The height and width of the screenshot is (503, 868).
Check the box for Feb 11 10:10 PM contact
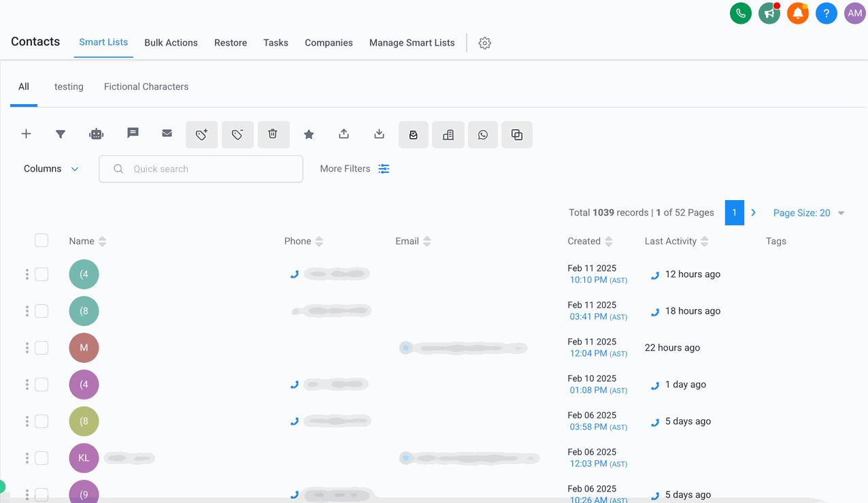pos(41,274)
